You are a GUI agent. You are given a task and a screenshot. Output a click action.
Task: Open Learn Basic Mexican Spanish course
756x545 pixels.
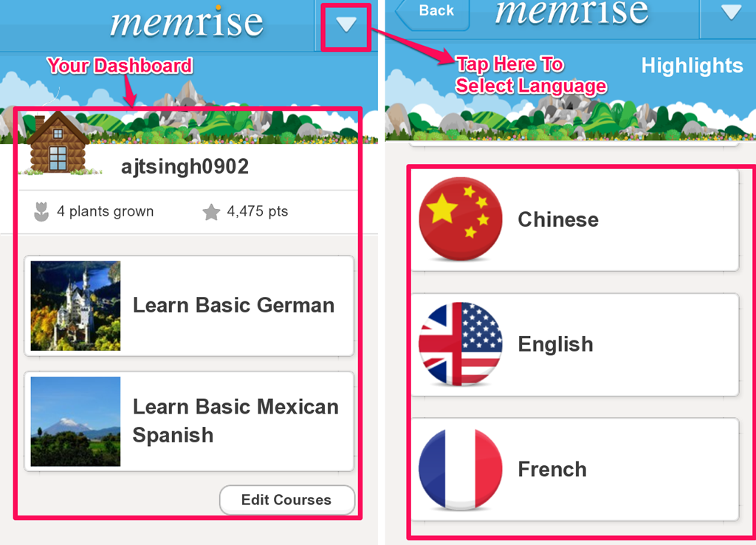coord(189,422)
